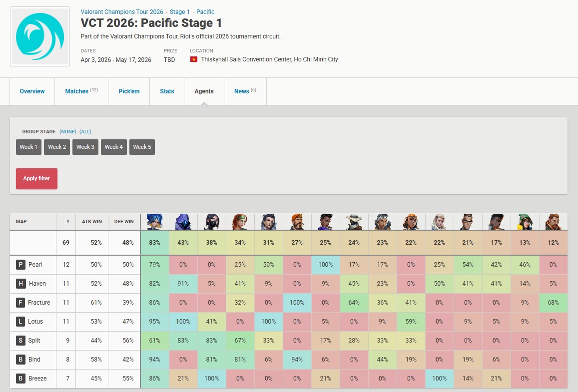The image size is (578, 392).
Task: Click the Raze agent icon above first 22%
Action: pyautogui.click(x=411, y=221)
